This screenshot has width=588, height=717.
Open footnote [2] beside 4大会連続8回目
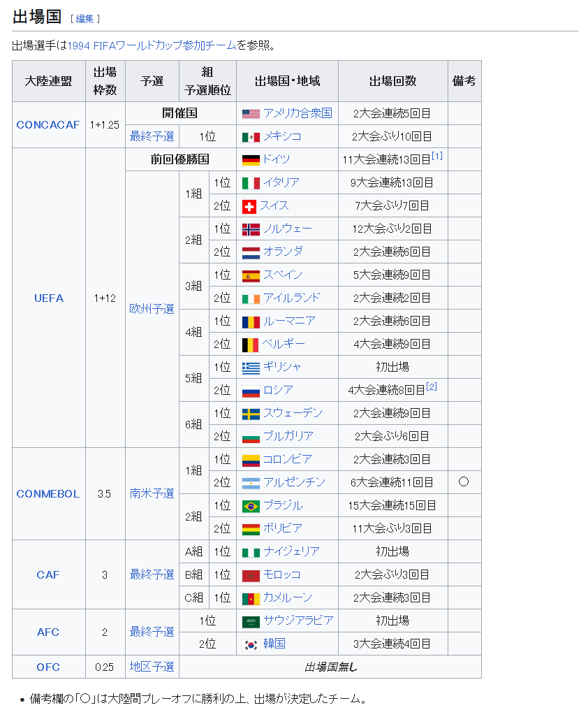432,386
